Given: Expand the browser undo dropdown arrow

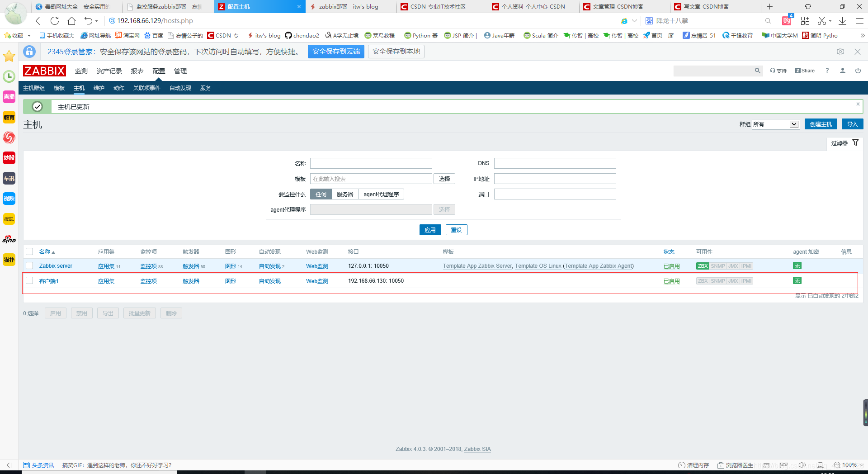Looking at the screenshot, I should (96, 21).
